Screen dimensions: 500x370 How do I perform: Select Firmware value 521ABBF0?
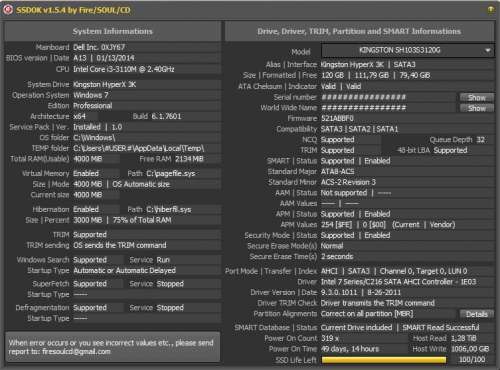pos(337,119)
